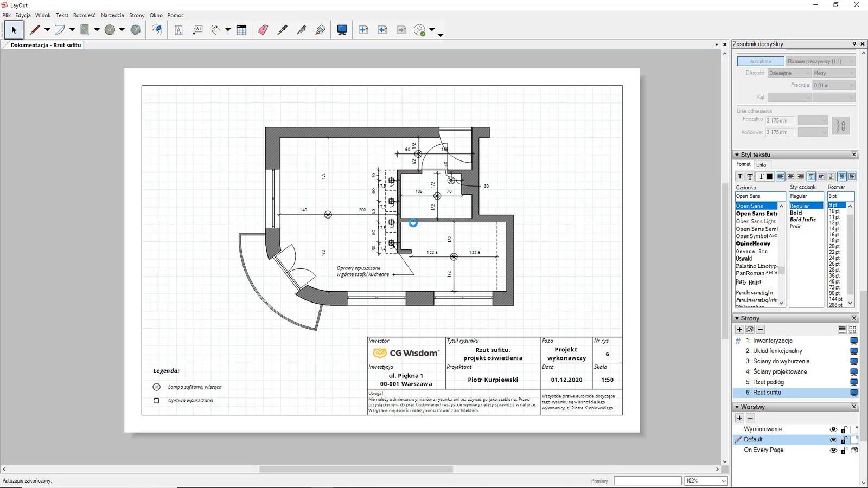Open the zoom level dropdown showing 102%
The image size is (868, 488).
tap(723, 481)
